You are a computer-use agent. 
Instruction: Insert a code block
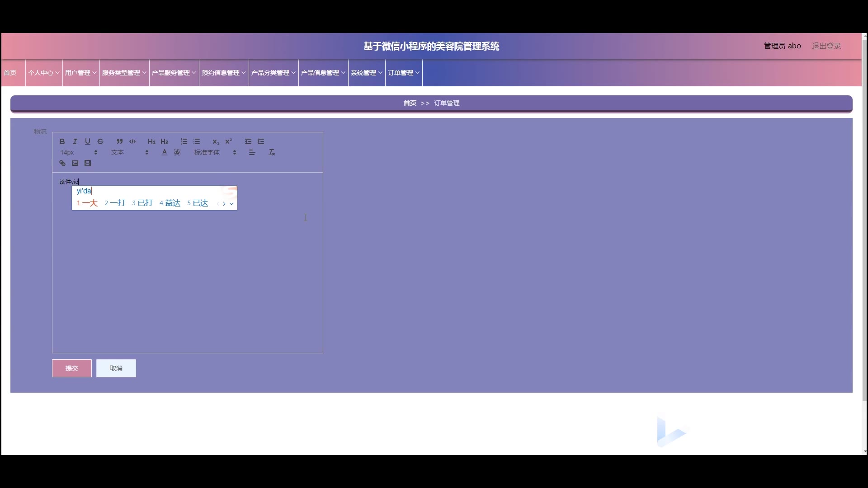click(132, 141)
